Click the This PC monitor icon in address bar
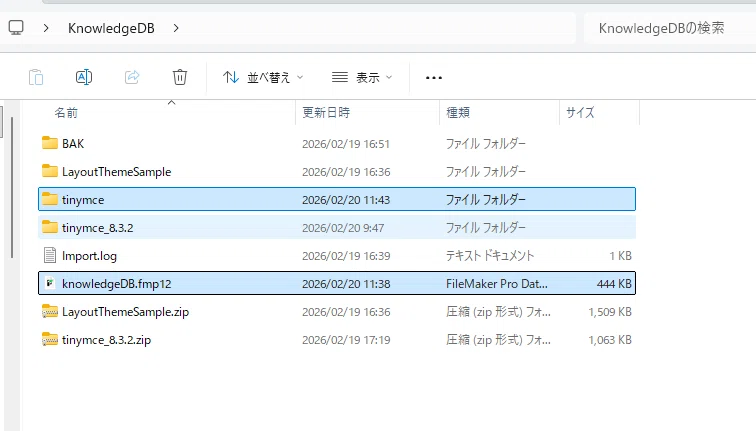 (16, 27)
